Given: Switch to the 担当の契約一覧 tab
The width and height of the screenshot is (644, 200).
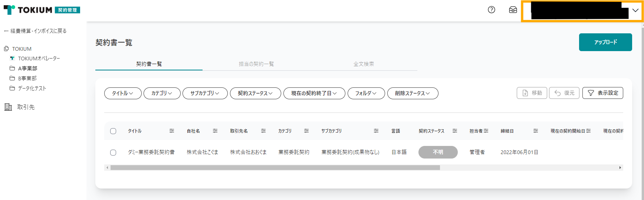Looking at the screenshot, I should pos(256,64).
